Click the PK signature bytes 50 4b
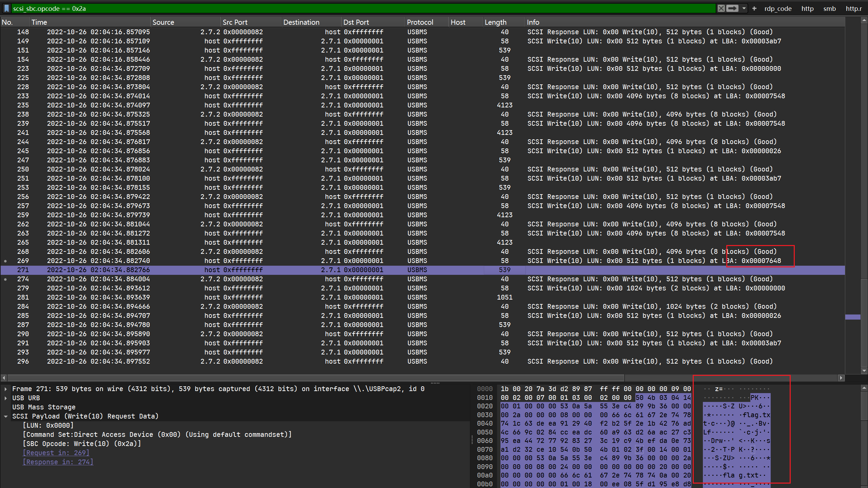The width and height of the screenshot is (868, 488). click(645, 398)
